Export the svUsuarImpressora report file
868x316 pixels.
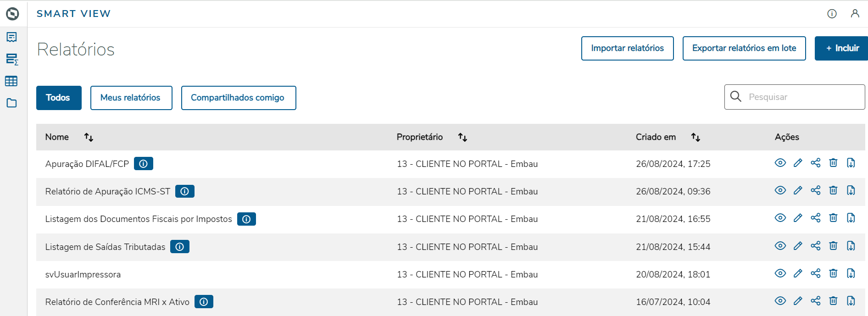[x=851, y=273]
